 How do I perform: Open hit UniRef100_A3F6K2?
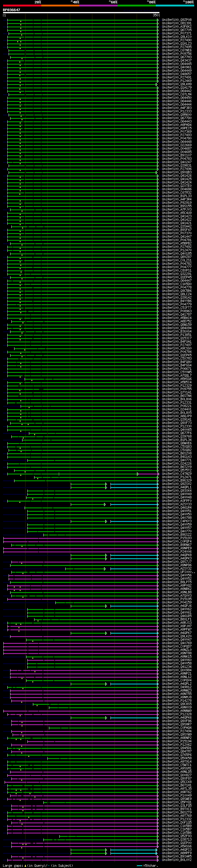click(177, 26)
